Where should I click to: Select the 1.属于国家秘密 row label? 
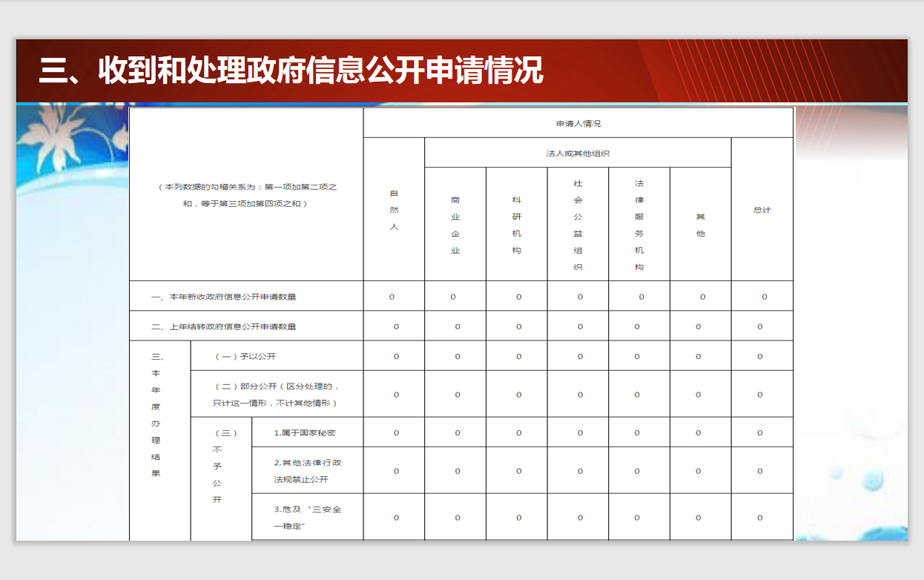(305, 432)
